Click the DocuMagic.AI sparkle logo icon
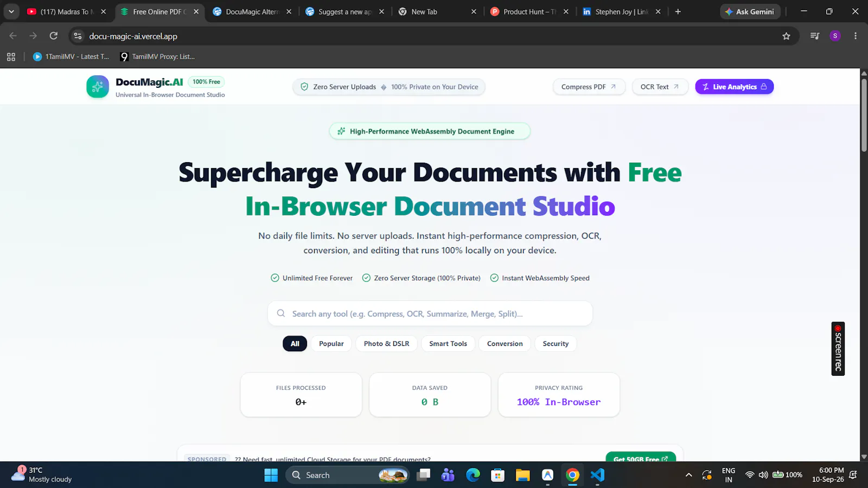 [98, 87]
